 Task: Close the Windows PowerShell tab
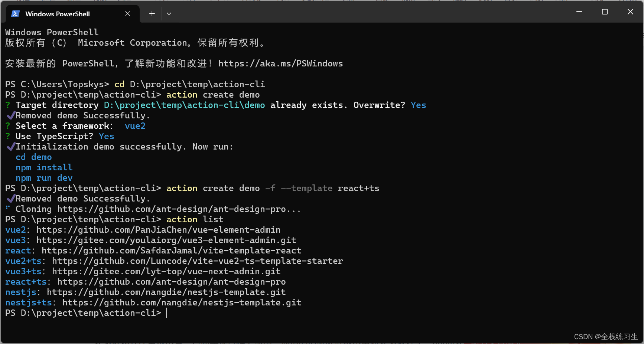tap(128, 14)
